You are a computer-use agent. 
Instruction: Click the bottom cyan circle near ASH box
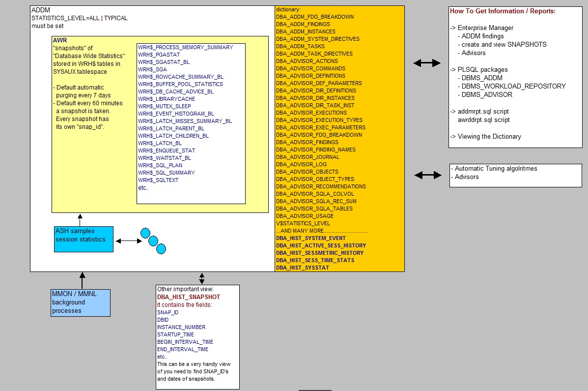click(x=161, y=249)
